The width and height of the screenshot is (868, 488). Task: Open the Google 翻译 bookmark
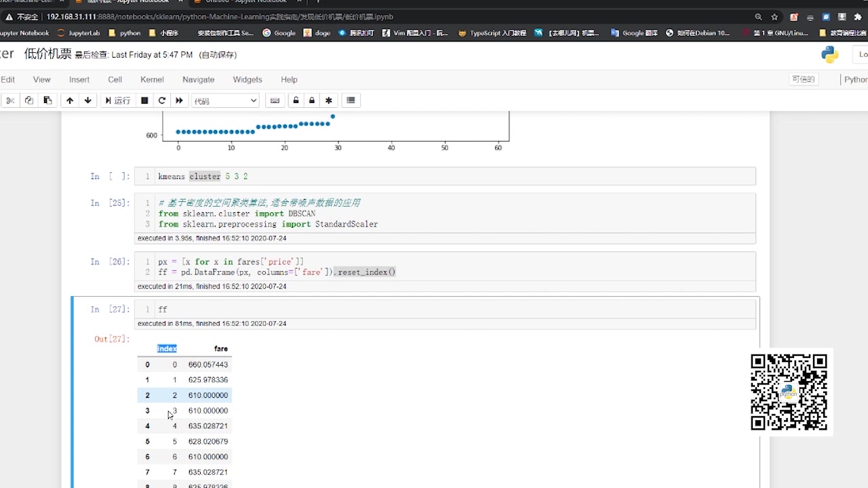coord(634,33)
